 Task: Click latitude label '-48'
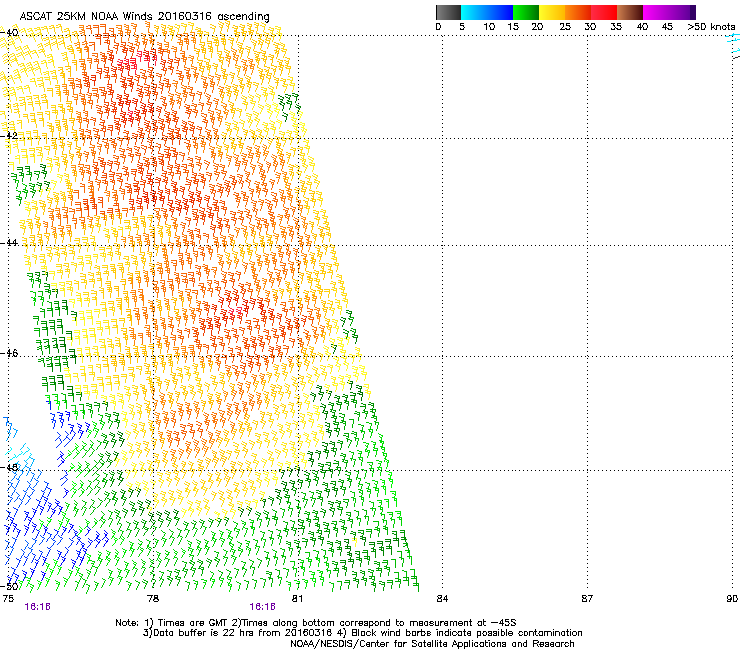pos(9,467)
